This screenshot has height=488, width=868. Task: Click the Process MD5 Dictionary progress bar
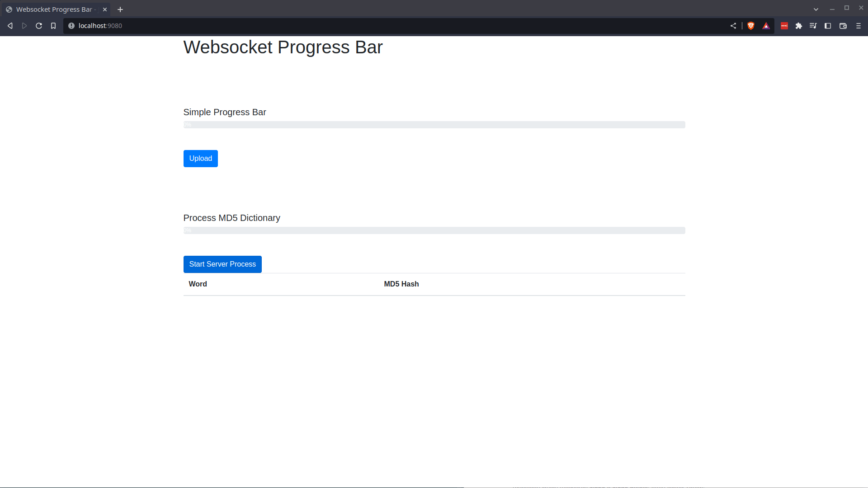[434, 230]
